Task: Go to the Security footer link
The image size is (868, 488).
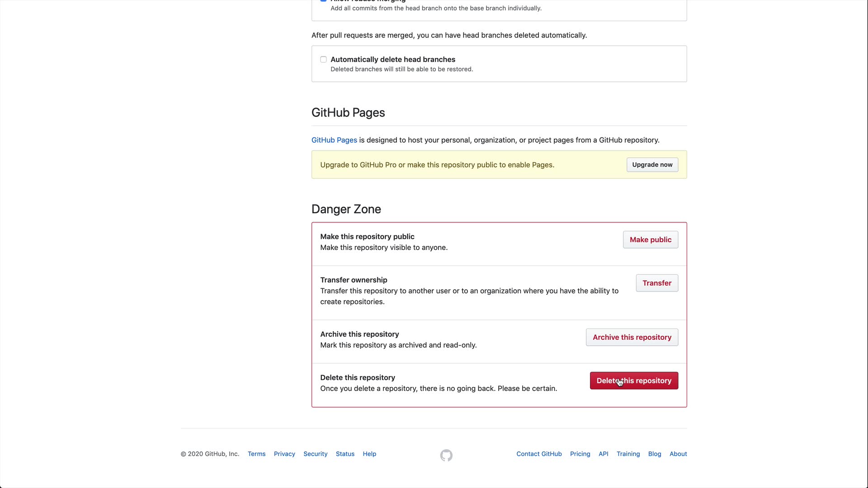Action: (x=315, y=454)
